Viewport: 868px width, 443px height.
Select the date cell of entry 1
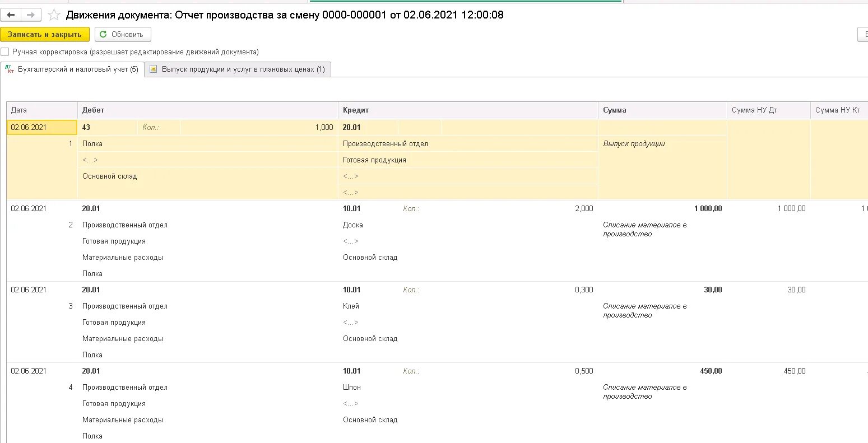(42, 128)
